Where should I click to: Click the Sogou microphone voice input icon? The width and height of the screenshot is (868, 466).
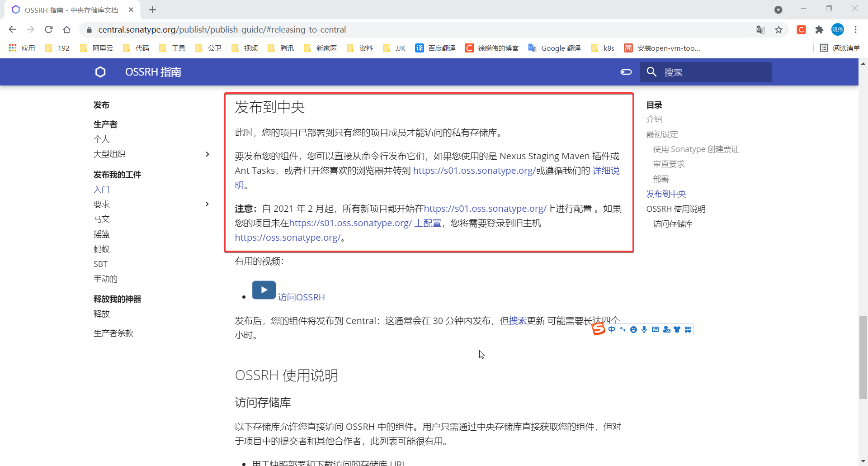pyautogui.click(x=644, y=329)
